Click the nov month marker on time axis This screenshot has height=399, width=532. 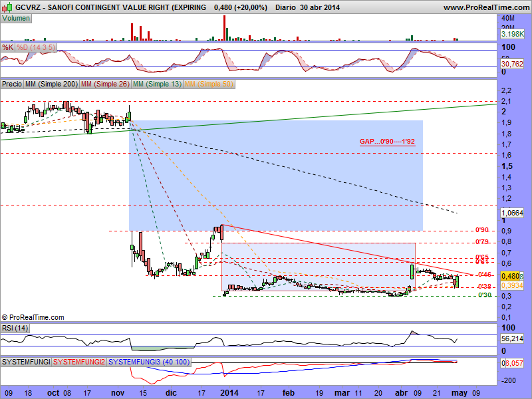click(x=118, y=393)
